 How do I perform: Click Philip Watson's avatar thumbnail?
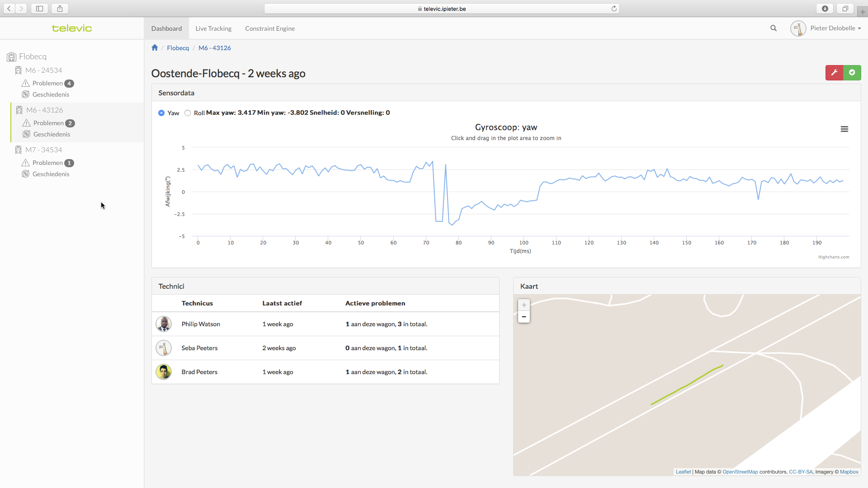164,324
